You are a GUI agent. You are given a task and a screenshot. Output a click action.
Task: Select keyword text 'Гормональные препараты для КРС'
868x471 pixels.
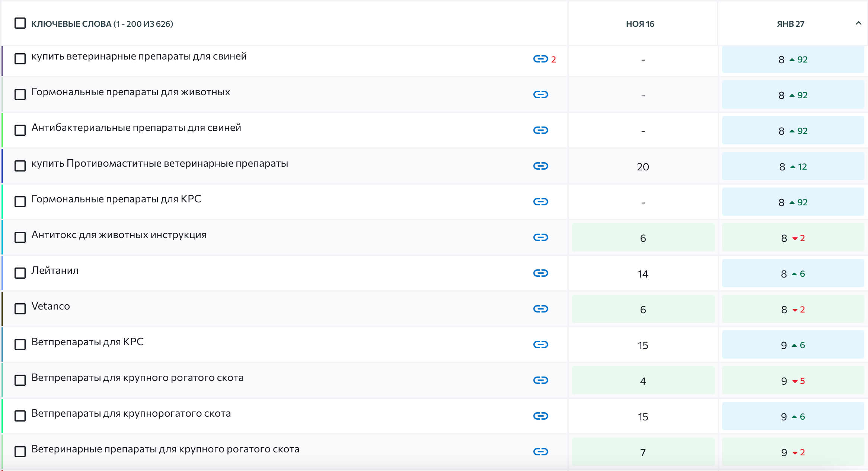tap(116, 199)
